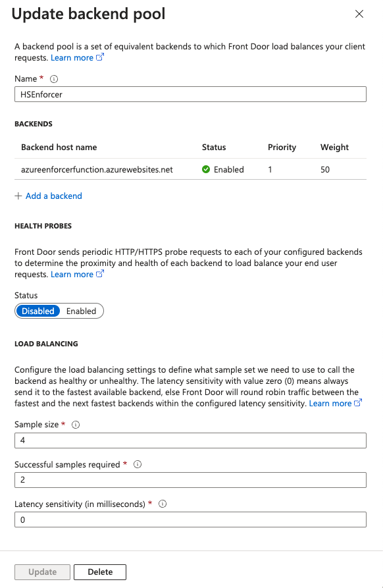The height and width of the screenshot is (588, 383).
Task: Click the external link icon after backend pool description
Action: [100, 57]
